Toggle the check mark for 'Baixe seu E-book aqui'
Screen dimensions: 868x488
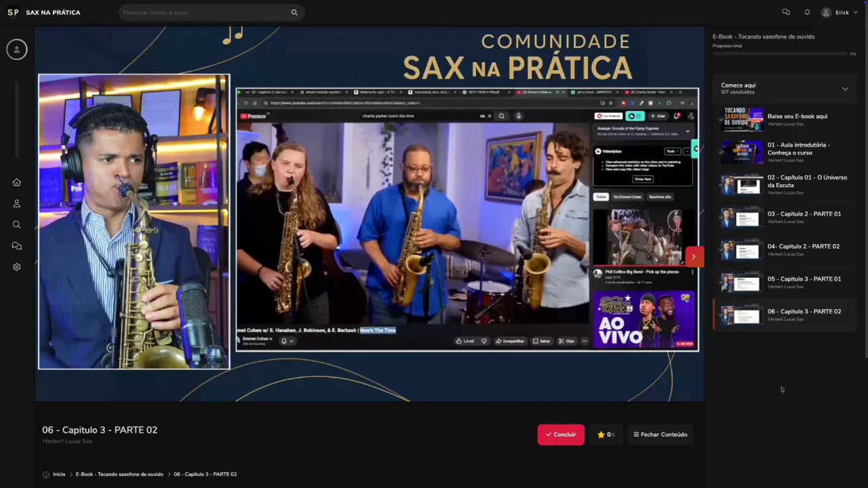point(722,120)
